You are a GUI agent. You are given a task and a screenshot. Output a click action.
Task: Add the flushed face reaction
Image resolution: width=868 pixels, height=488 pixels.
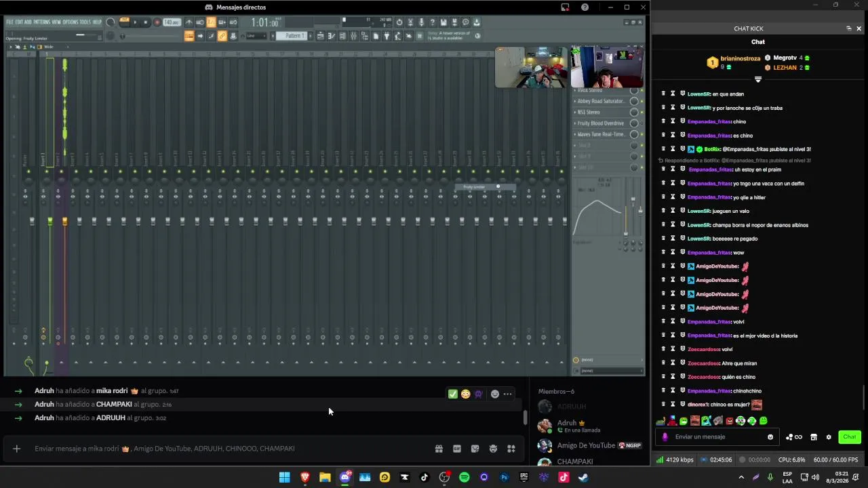[x=465, y=394]
